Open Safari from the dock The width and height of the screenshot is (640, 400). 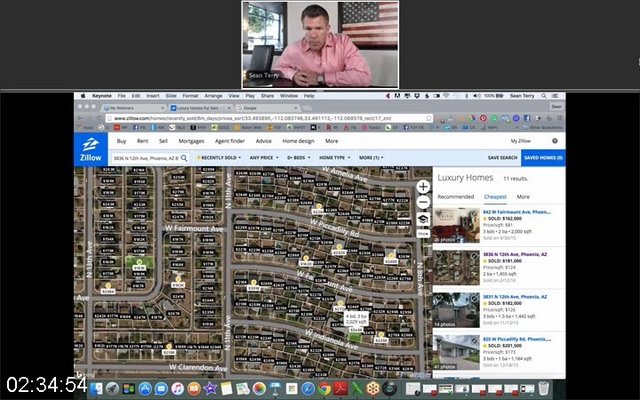point(308,389)
